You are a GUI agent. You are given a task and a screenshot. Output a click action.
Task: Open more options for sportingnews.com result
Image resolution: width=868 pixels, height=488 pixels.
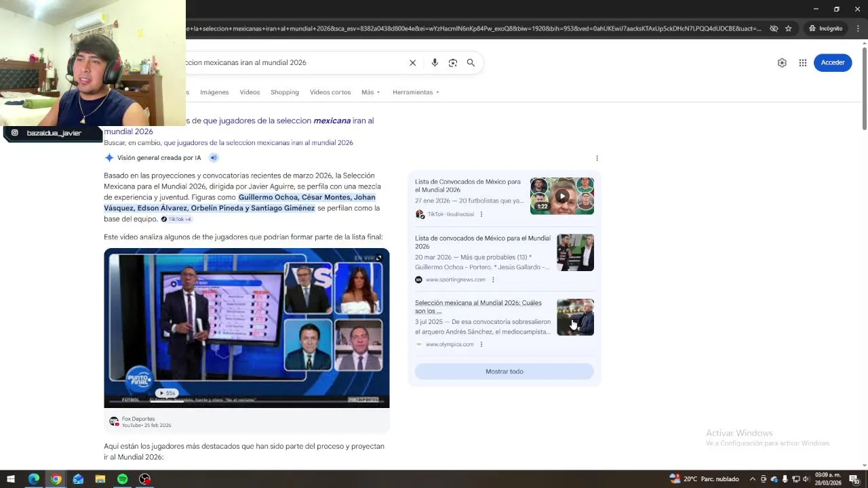coord(493,279)
